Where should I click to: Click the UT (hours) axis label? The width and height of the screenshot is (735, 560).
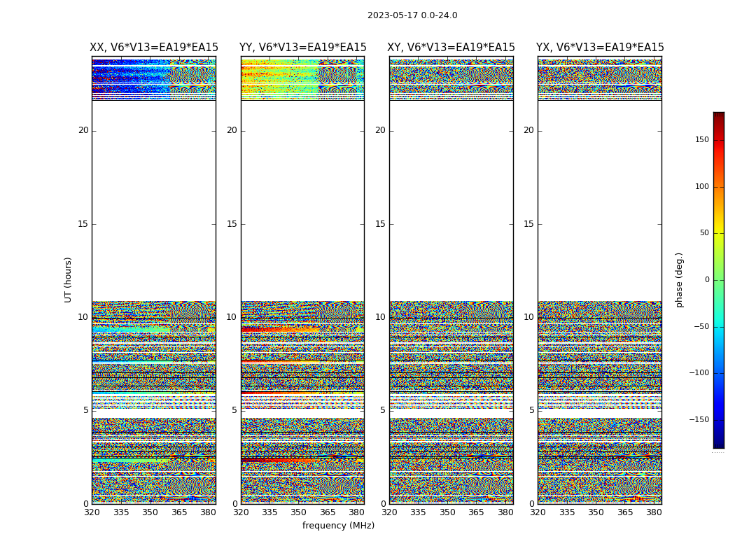pos(68,280)
